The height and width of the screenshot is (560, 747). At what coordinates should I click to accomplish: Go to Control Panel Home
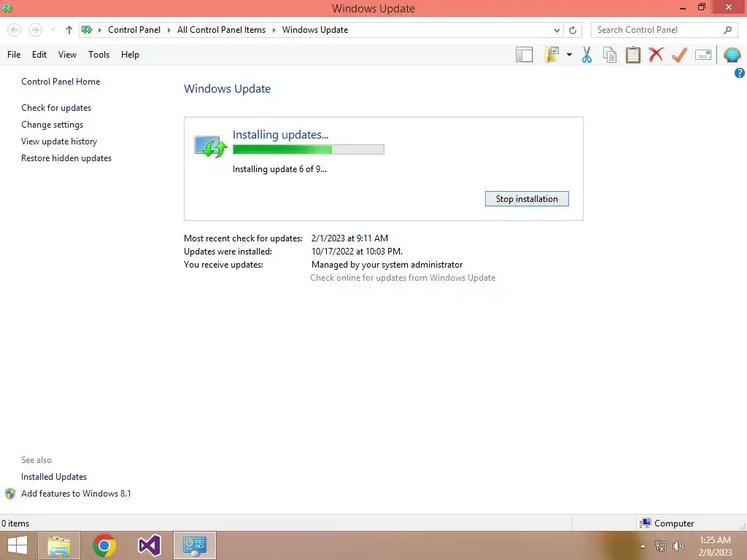tap(61, 82)
